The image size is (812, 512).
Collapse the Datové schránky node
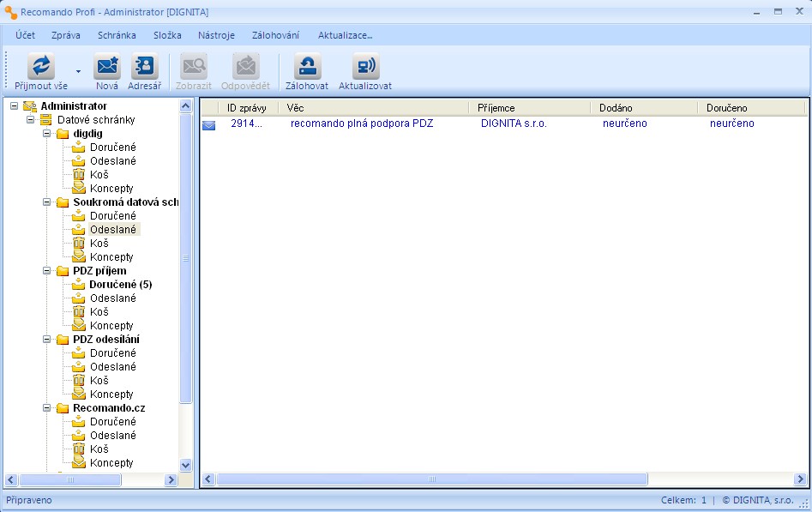coord(31,120)
